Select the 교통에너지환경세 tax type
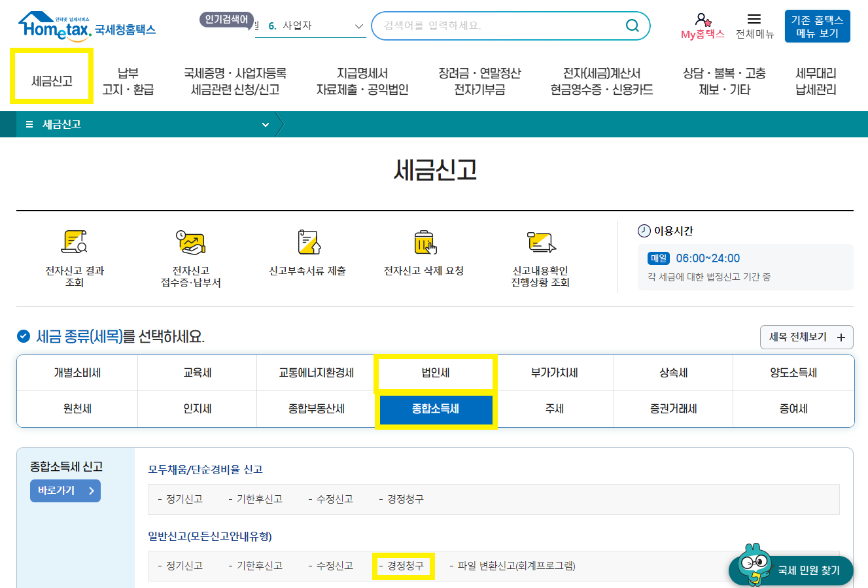The image size is (868, 588). 317,373
